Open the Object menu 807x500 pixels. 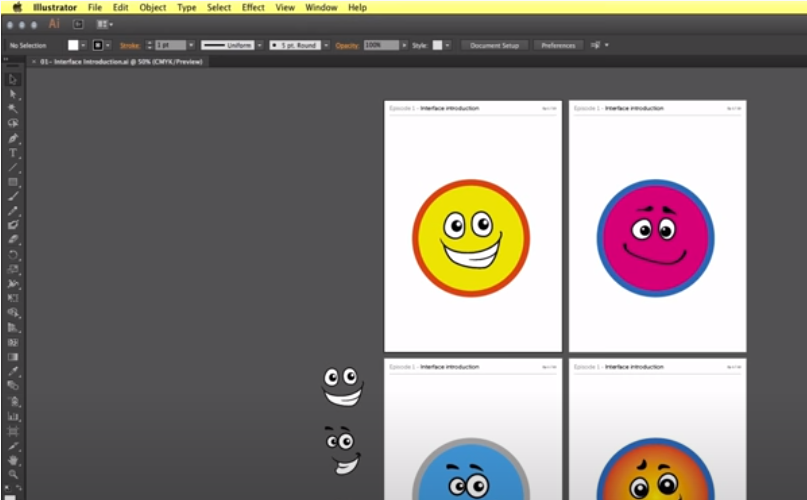tap(153, 7)
